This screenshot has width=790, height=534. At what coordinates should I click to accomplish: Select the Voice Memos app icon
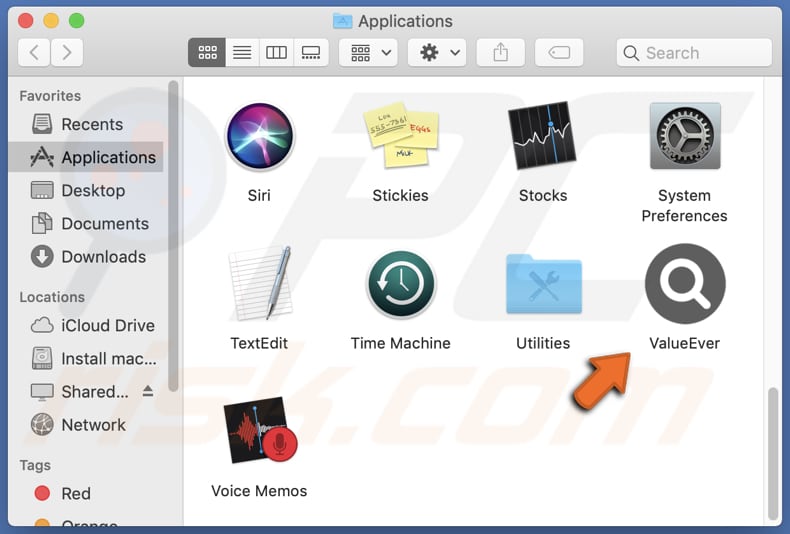260,430
